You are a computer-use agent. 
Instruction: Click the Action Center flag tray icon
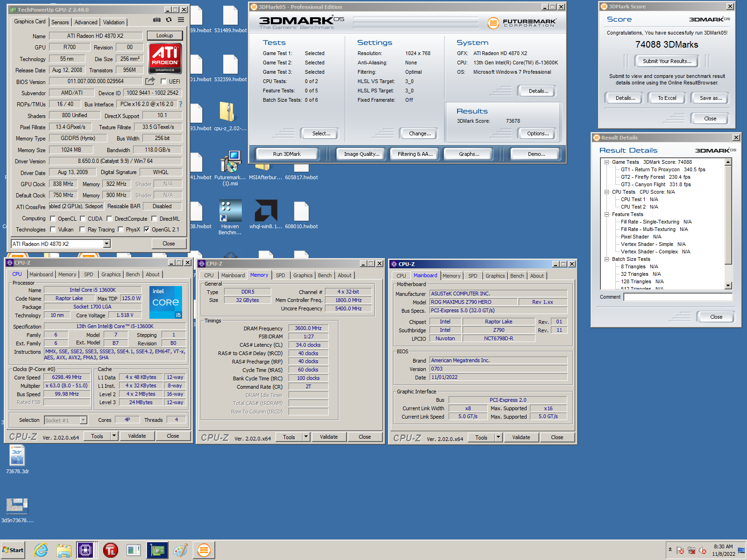tap(680, 550)
